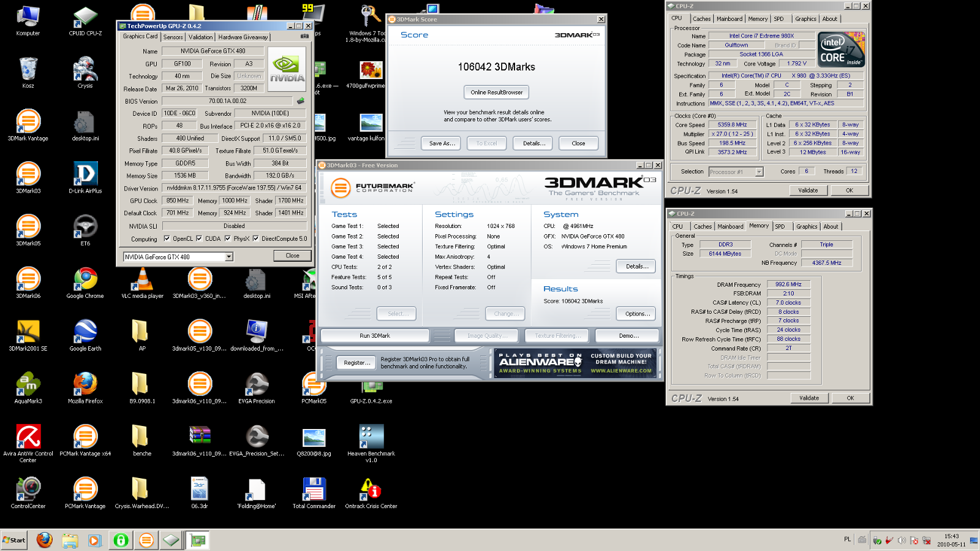Open Caches tab in bottom CPU-Z window
The image size is (980, 551).
point(703,226)
